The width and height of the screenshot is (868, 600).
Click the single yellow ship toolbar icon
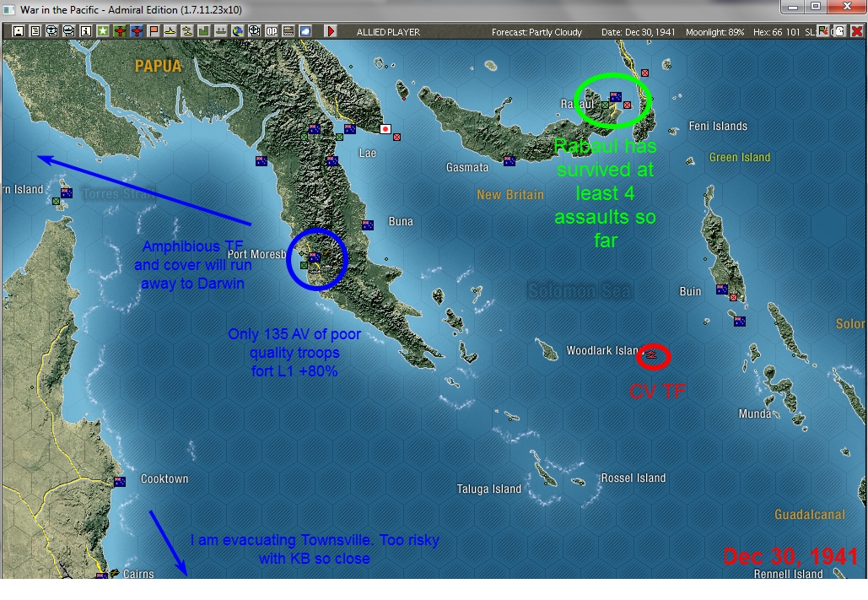tap(170, 31)
